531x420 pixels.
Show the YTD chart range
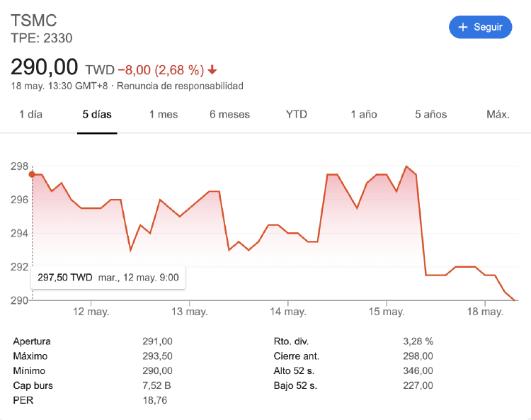297,114
